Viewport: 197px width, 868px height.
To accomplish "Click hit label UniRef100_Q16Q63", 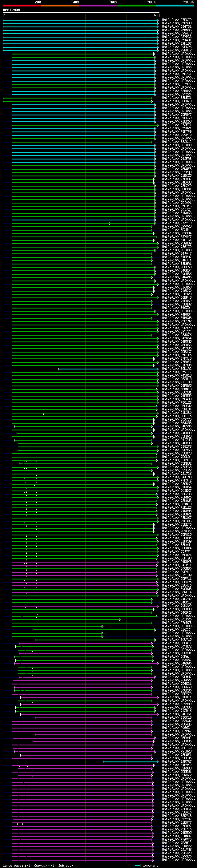I will 177,287.
